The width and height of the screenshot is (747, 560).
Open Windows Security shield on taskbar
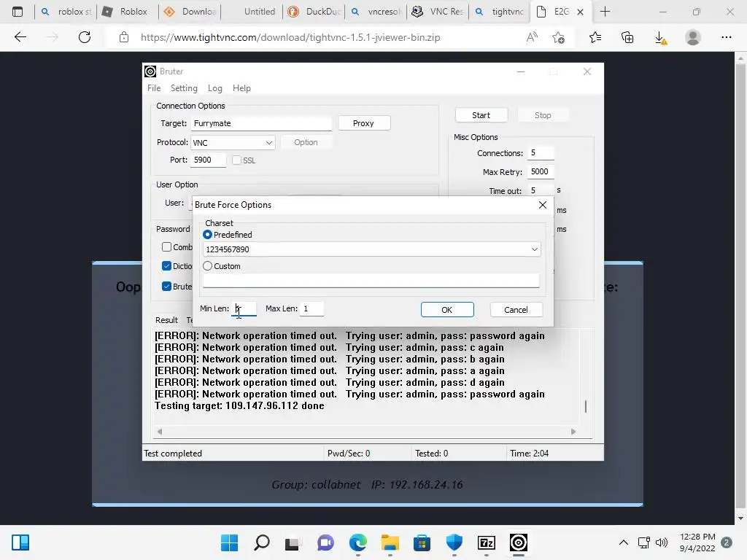coord(454,542)
